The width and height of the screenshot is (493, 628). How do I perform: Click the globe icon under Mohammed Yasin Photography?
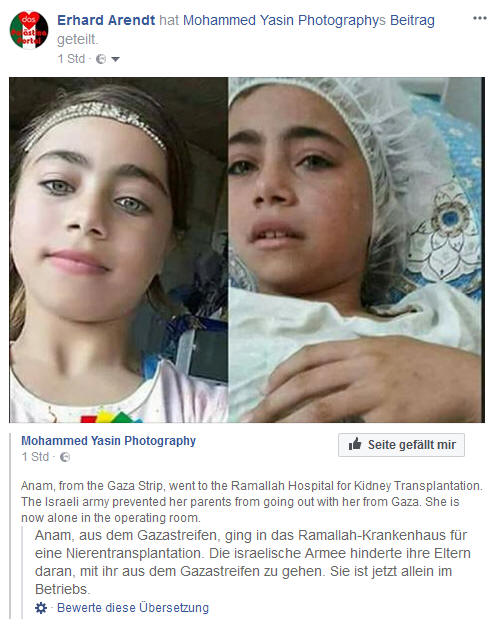coord(64,457)
